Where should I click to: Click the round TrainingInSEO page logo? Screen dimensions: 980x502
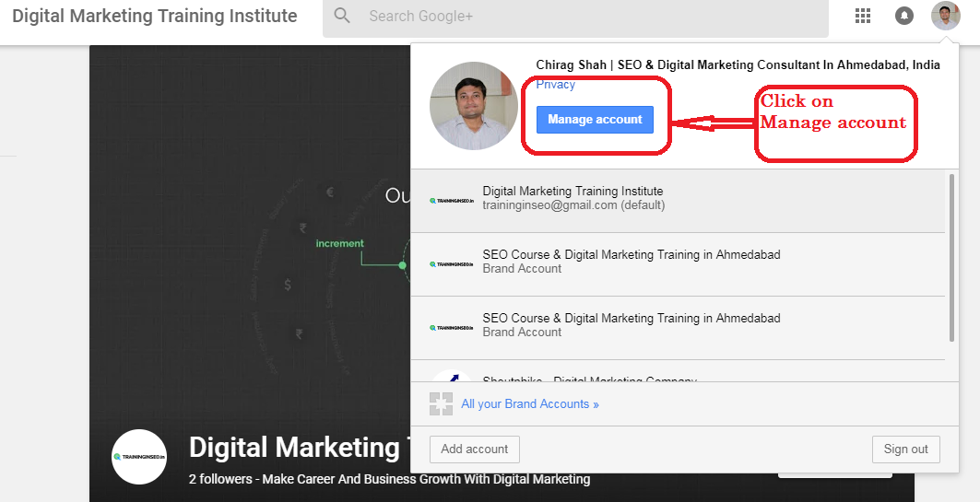click(139, 457)
